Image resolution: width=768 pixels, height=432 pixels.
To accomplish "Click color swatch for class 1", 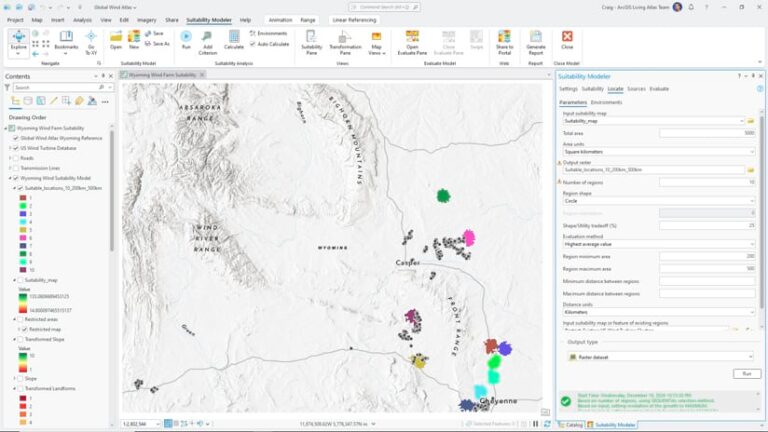I will tap(23, 198).
